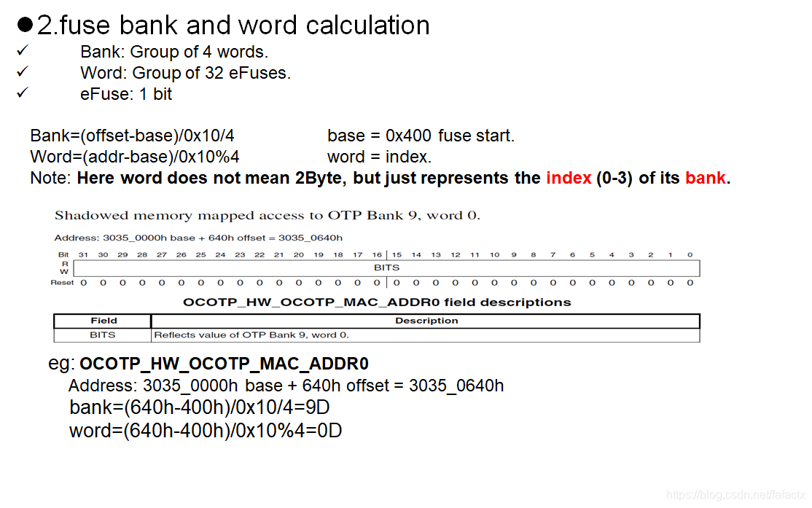Click the 'Description' table header

pos(426,321)
